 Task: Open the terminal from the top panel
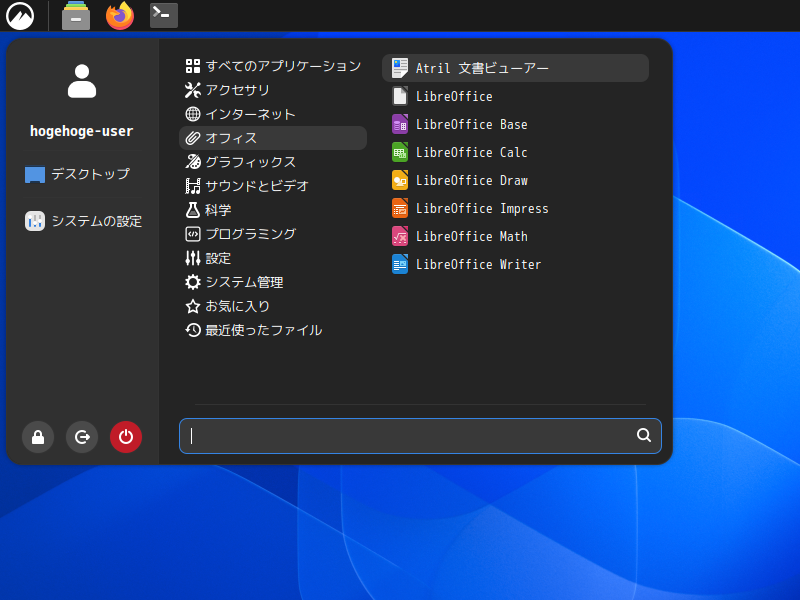click(164, 15)
